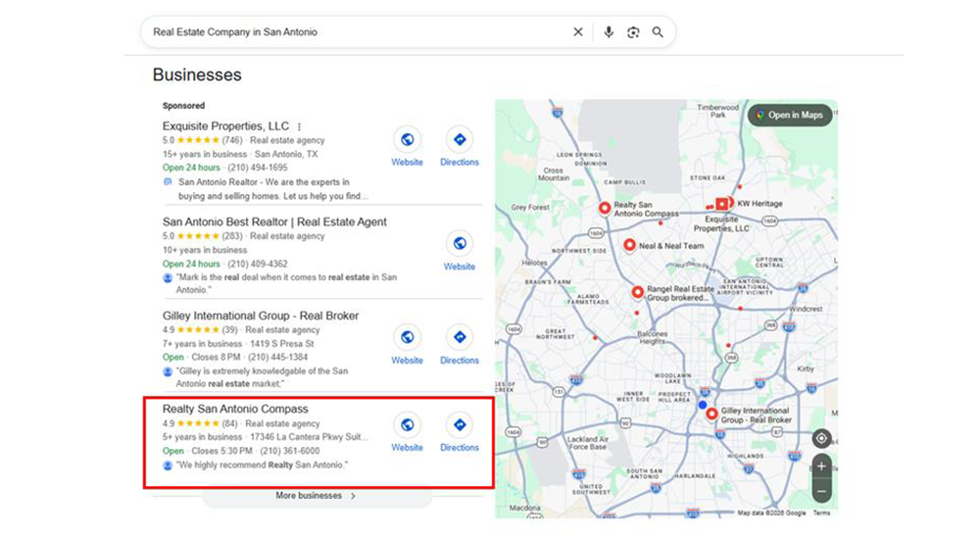Click the Open in Maps button

pos(790,115)
